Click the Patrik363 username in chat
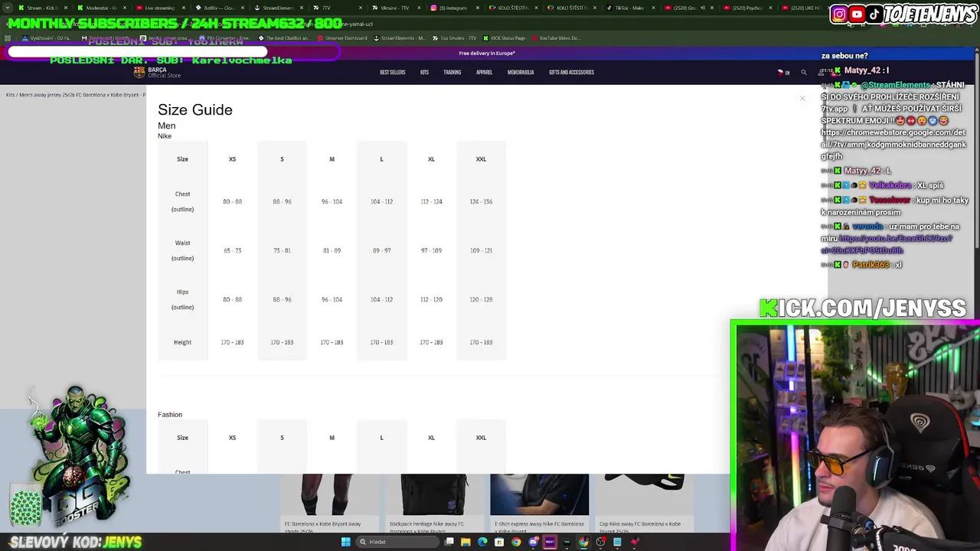Viewport: 980px width, 551px height. click(871, 265)
